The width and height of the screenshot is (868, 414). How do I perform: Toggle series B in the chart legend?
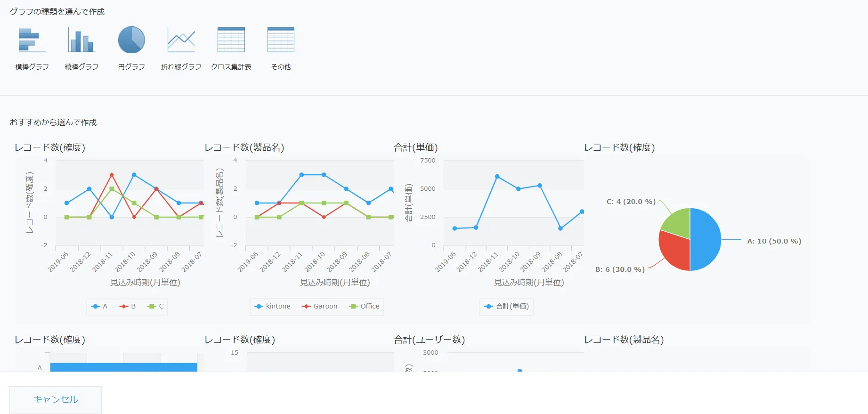128,306
